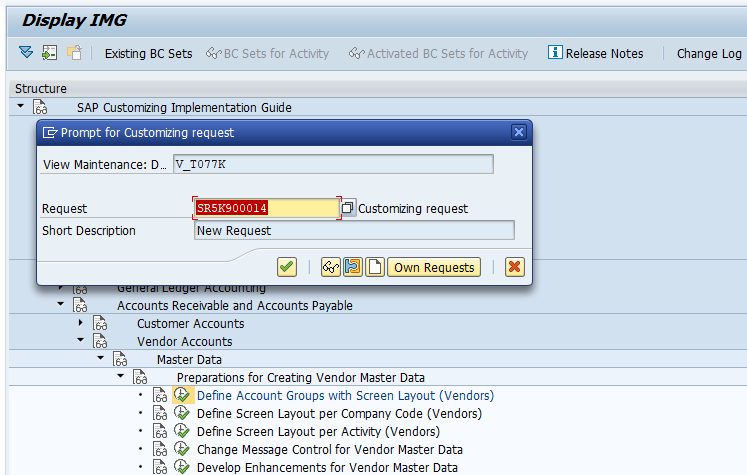Screen dimensions: 747x475
Task: Open documentation icon for Change Message Control
Action: (160, 450)
